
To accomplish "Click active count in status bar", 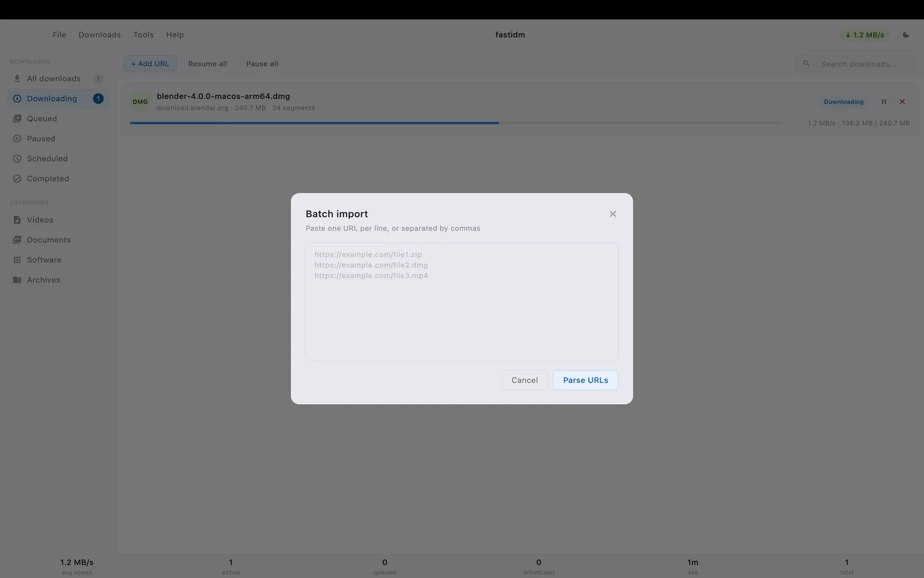I will coord(230,566).
